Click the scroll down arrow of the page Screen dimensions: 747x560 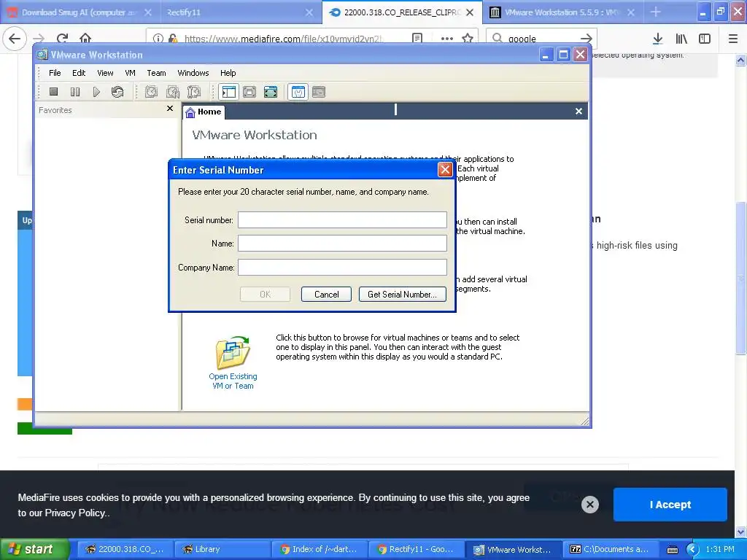(740, 532)
